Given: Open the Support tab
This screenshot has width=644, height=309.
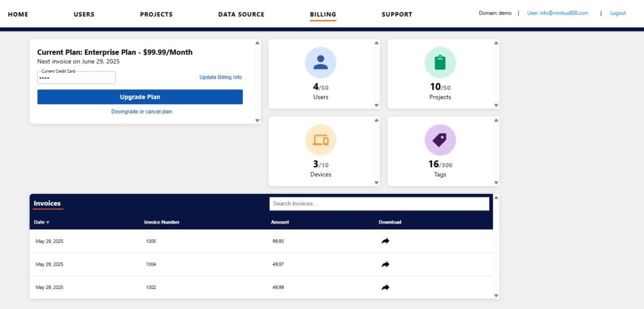Looking at the screenshot, I should (397, 14).
